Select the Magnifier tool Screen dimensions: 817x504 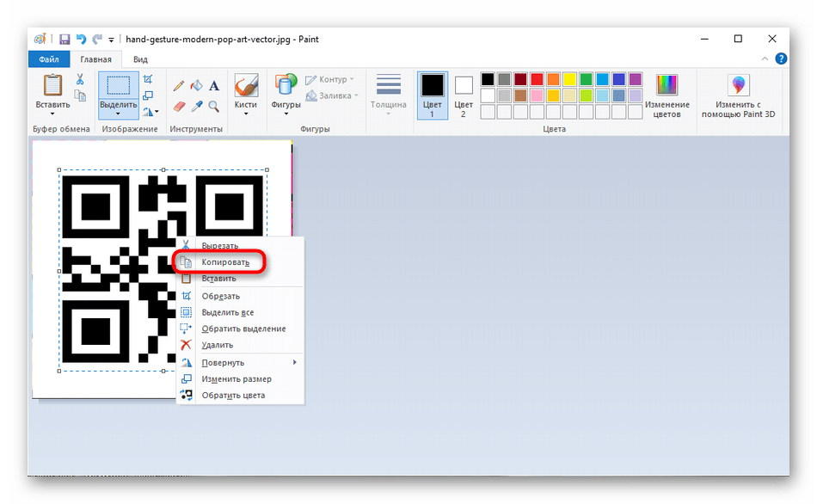213,107
